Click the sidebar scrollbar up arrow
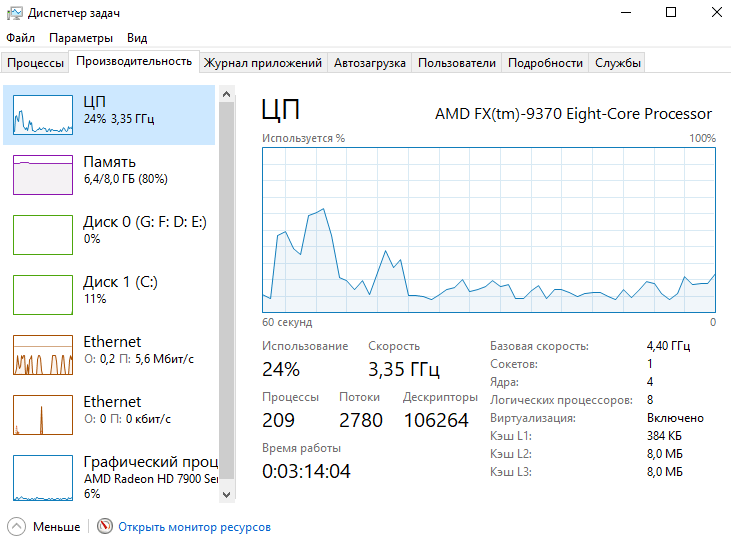This screenshot has height=548, width=731. [x=227, y=94]
